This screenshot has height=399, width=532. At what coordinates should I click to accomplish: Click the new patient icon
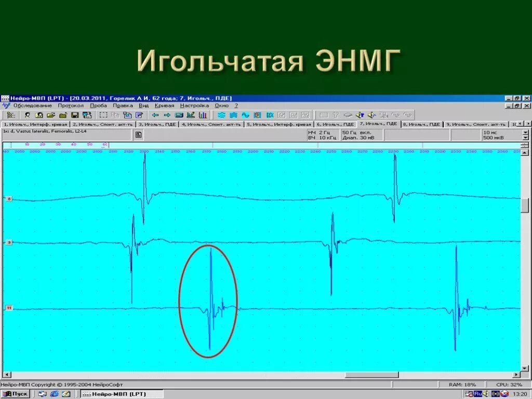pyautogui.click(x=28, y=115)
